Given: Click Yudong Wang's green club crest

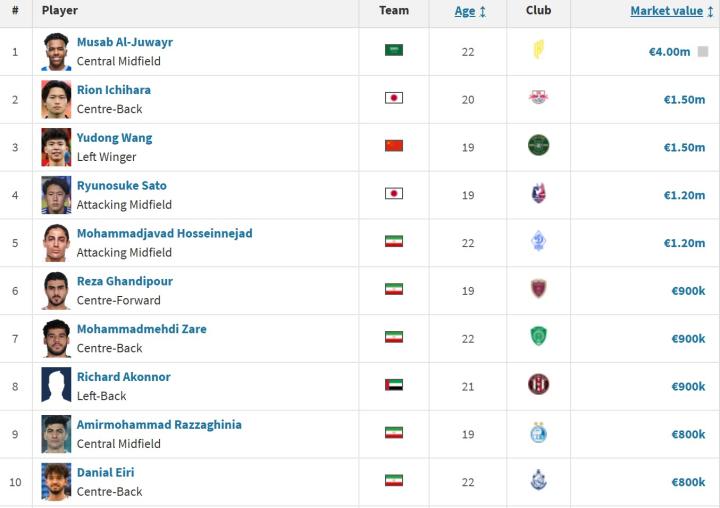Looking at the screenshot, I should point(538,146).
